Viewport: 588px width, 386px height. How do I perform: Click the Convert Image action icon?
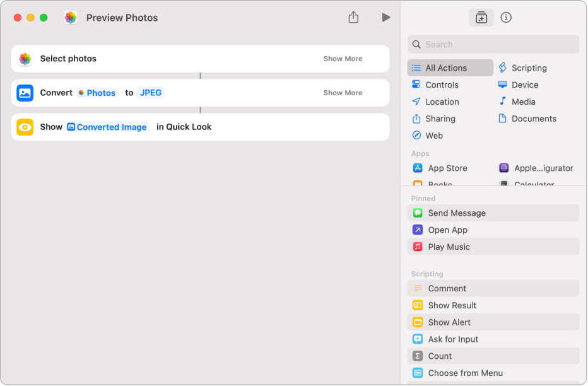[25, 93]
